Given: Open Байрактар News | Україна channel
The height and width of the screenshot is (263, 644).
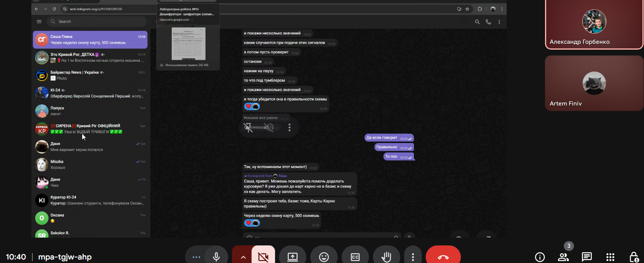Looking at the screenshot, I should tap(90, 75).
